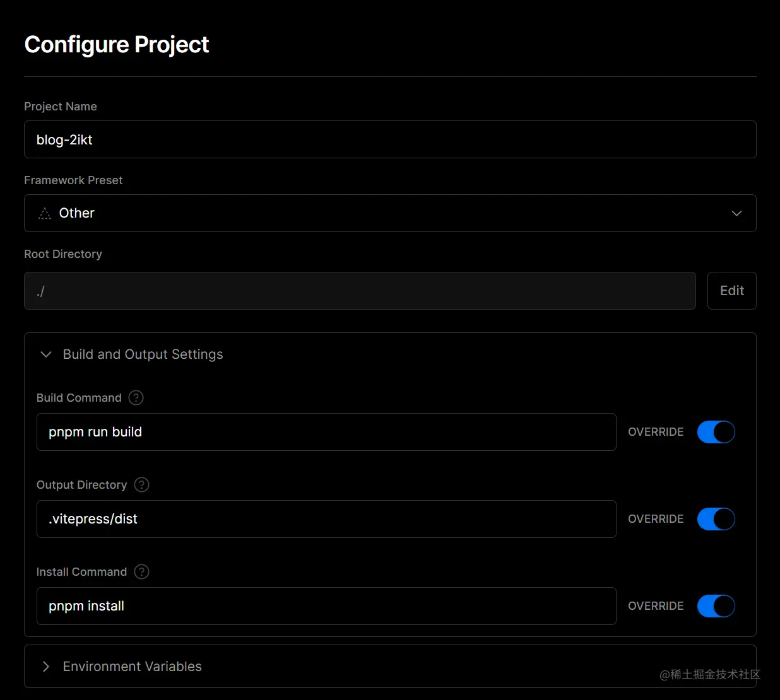This screenshot has height=700, width=780.
Task: Open the Framework Preset dropdown
Action: (x=389, y=213)
